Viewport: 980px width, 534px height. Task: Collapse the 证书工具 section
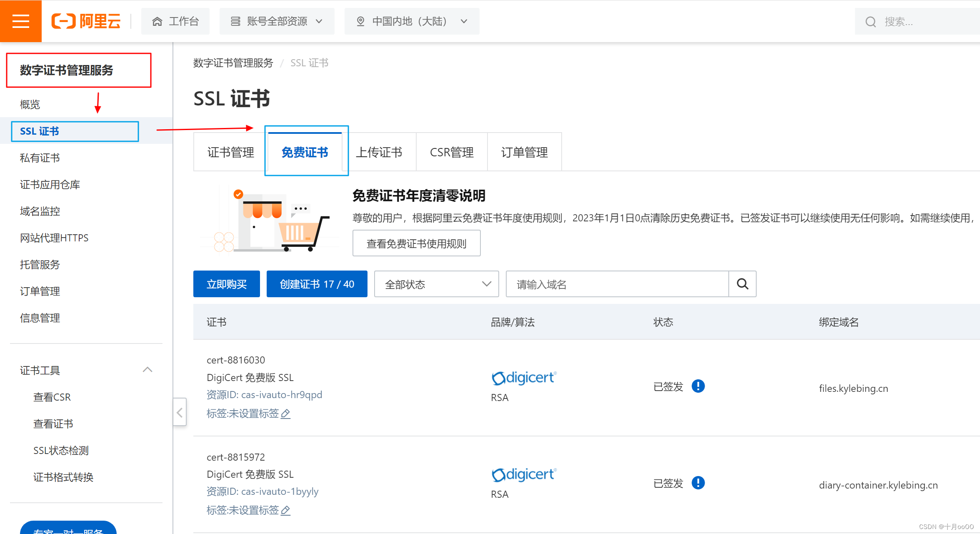pyautogui.click(x=147, y=370)
